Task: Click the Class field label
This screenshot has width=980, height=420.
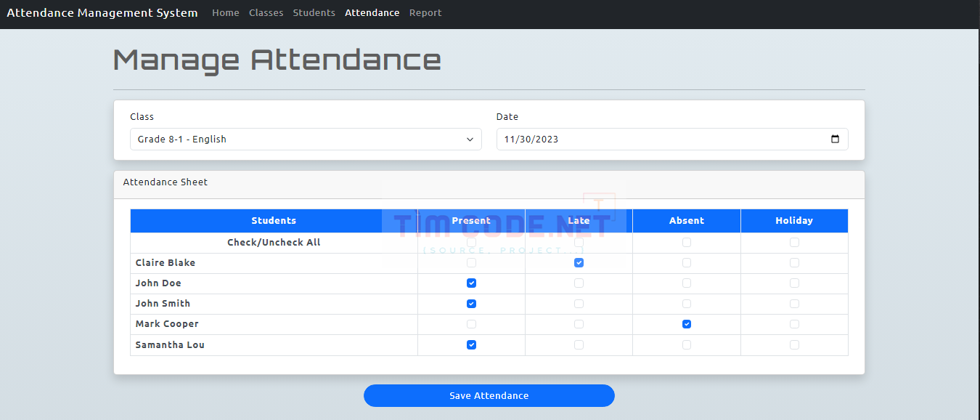Action: (x=142, y=116)
